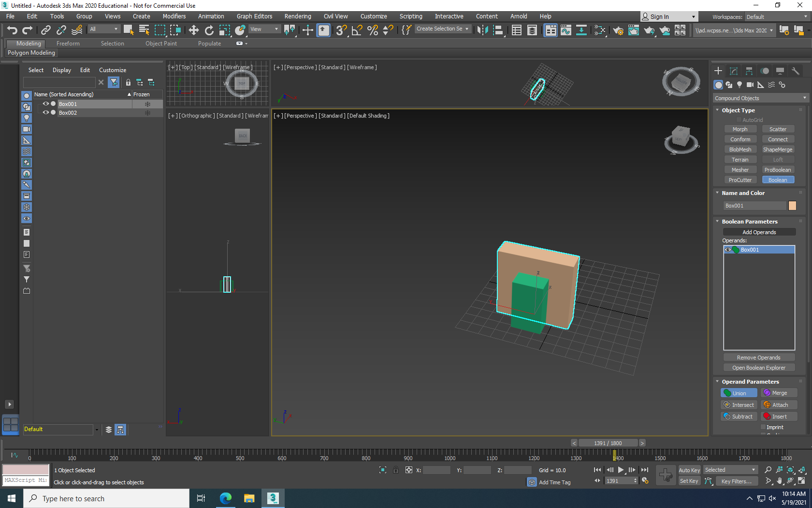Viewport: 812px width, 508px height.
Task: Toggle the Angle Snap icon
Action: pos(357,30)
